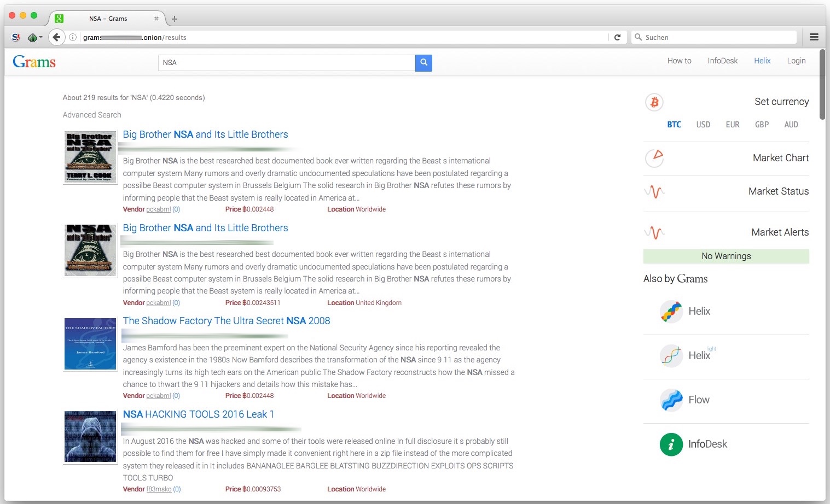Open the green InfoDesk icon

(x=671, y=444)
